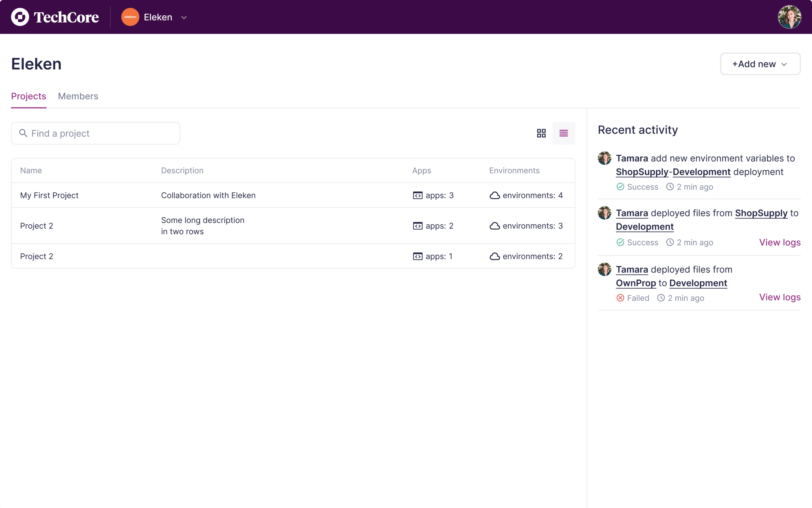Image resolution: width=812 pixels, height=508 pixels.
Task: Switch to the Members tab
Action: (78, 96)
